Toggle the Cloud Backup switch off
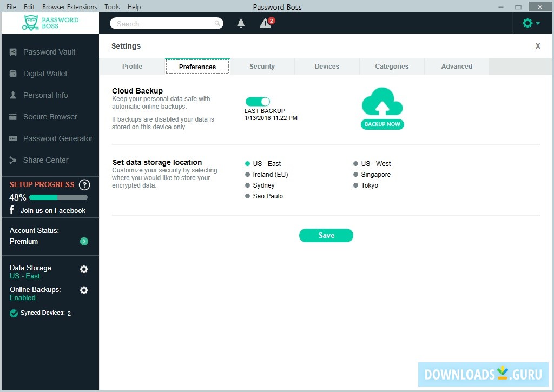This screenshot has height=392, width=554. tap(258, 102)
